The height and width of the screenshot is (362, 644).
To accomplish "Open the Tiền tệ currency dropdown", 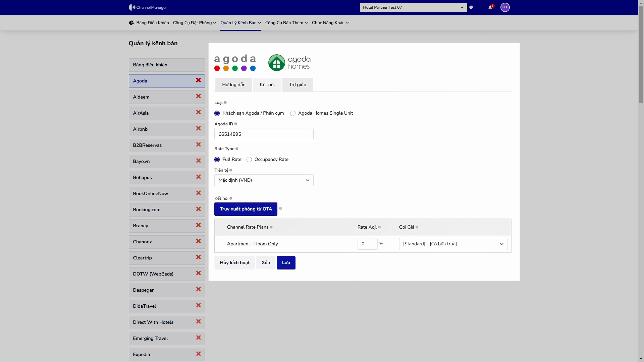I will [x=264, y=180].
